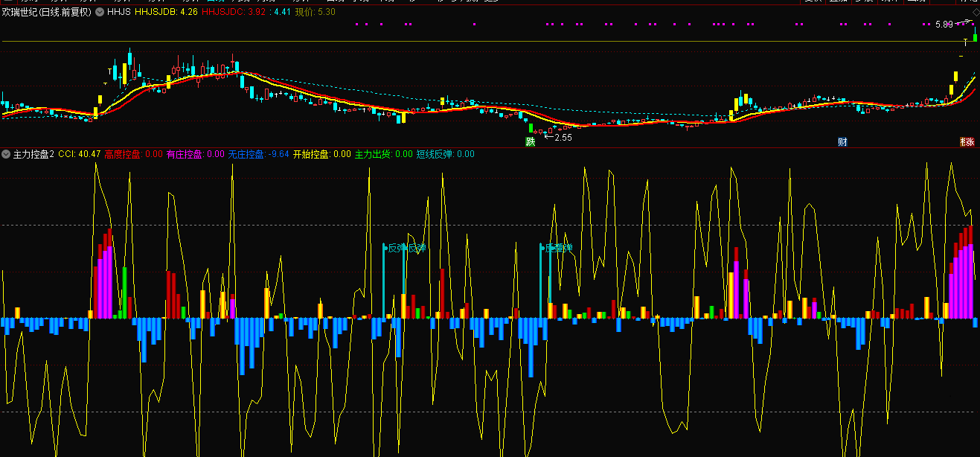
Task: Click the 5.89 high price label
Action: click(944, 25)
